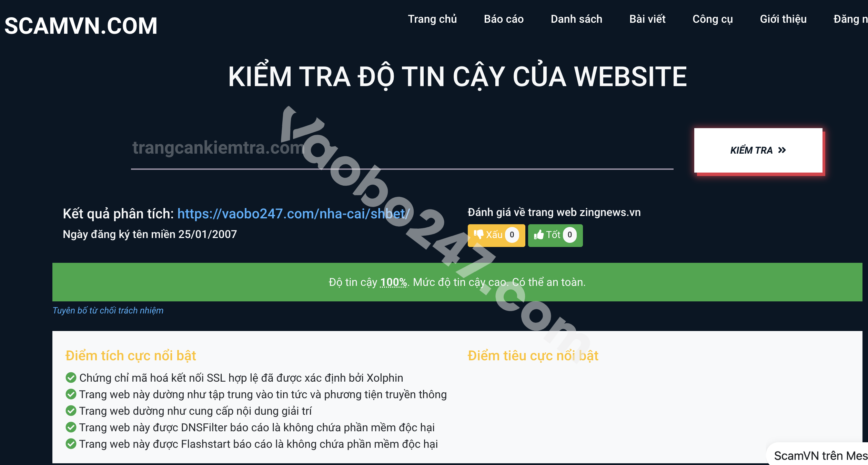Toggle the Xấu 0 counter icon
The image size is (868, 465).
click(495, 235)
